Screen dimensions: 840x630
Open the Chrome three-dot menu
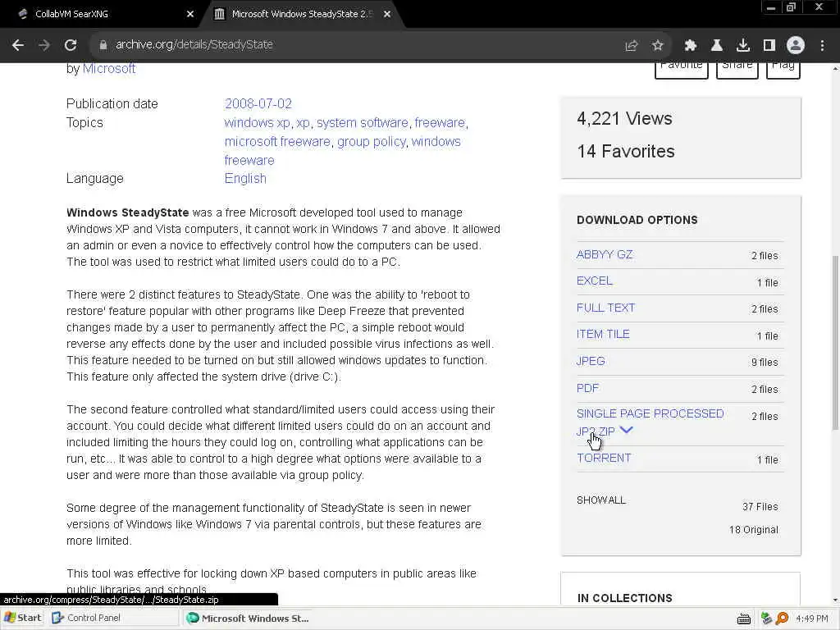coord(822,46)
